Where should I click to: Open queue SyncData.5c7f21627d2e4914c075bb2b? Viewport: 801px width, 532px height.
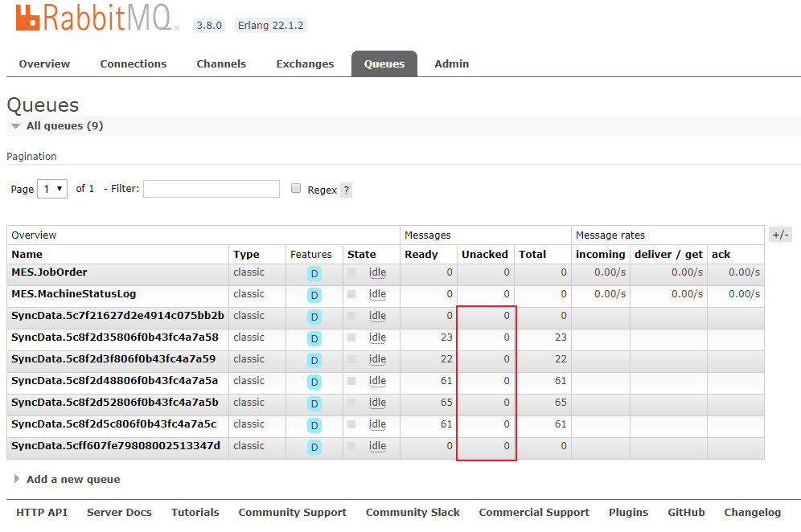click(x=117, y=316)
